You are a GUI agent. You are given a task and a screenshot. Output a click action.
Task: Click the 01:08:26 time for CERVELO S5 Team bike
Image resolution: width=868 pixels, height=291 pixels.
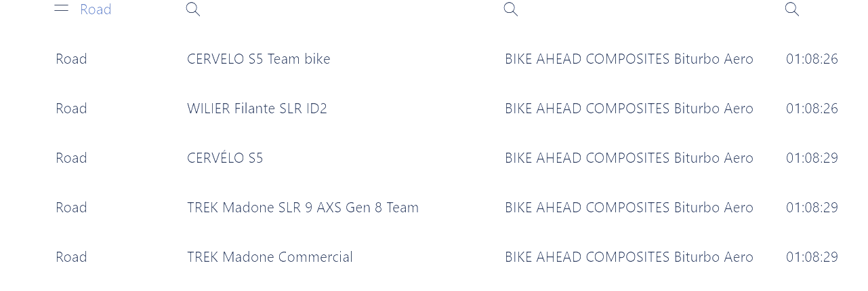point(812,59)
